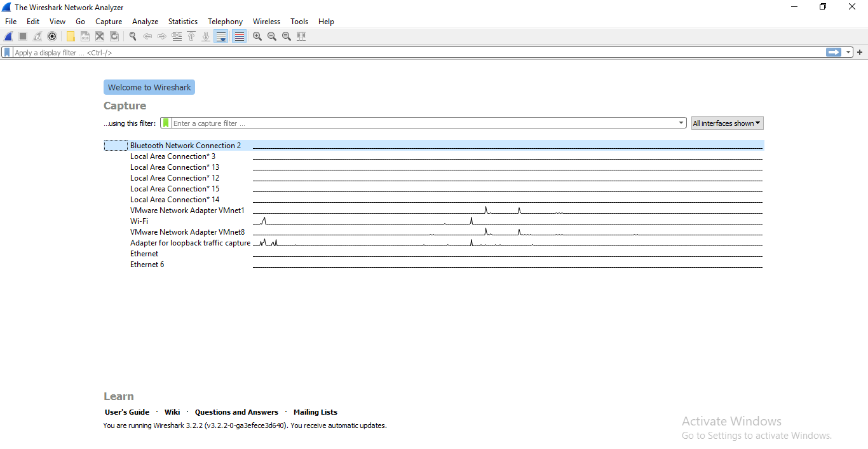Click the resize columns icon

301,37
